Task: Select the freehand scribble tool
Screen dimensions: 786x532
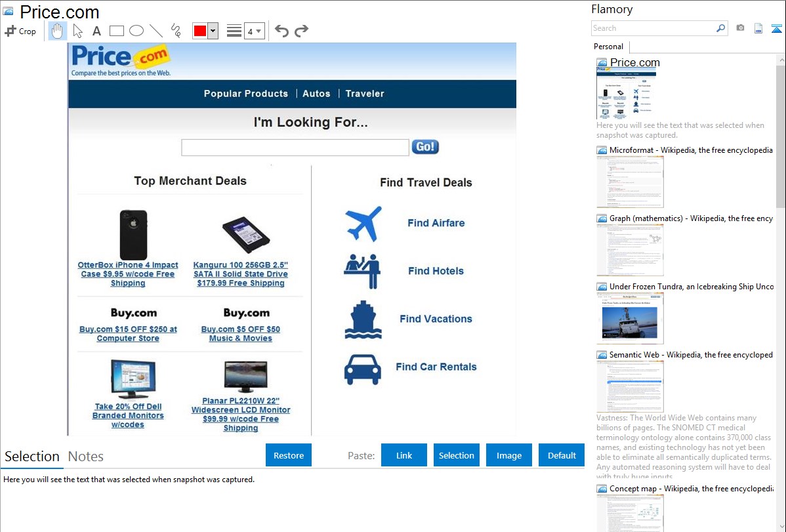Action: tap(176, 31)
